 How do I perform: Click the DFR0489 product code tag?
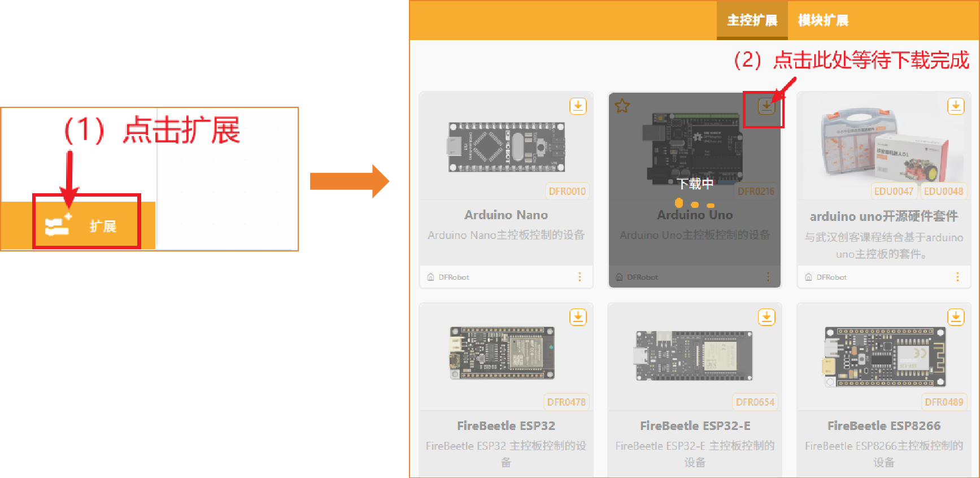pyautogui.click(x=944, y=402)
